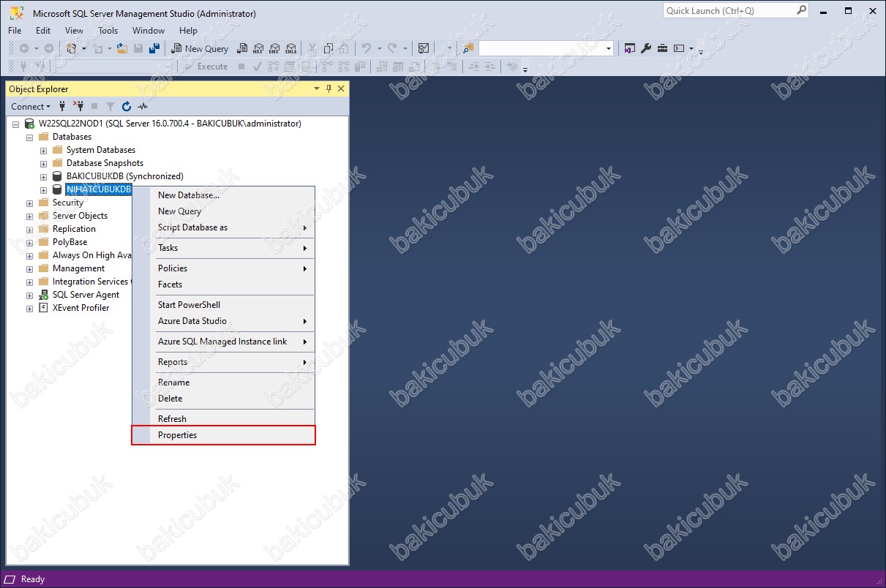The height and width of the screenshot is (588, 886).
Task: Select the Management tree item
Action: pyautogui.click(x=78, y=268)
